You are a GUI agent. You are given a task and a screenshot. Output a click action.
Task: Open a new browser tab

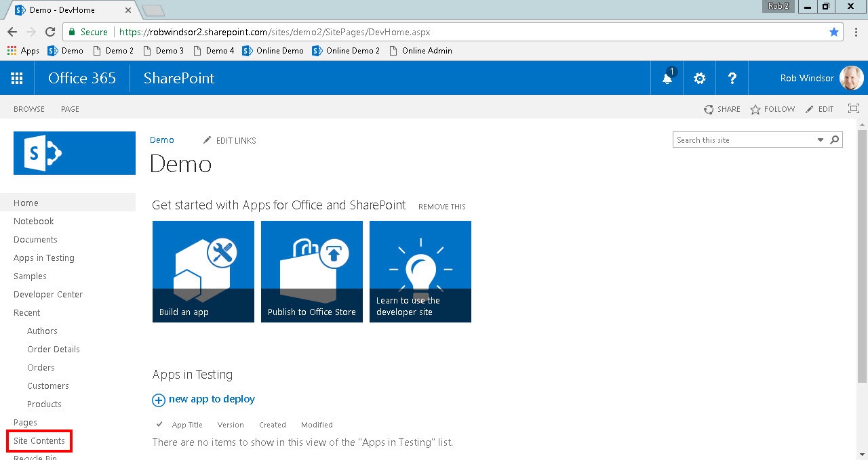point(153,10)
